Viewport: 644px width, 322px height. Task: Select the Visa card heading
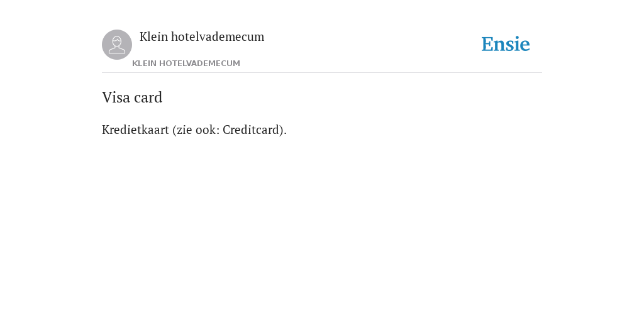[x=132, y=97]
